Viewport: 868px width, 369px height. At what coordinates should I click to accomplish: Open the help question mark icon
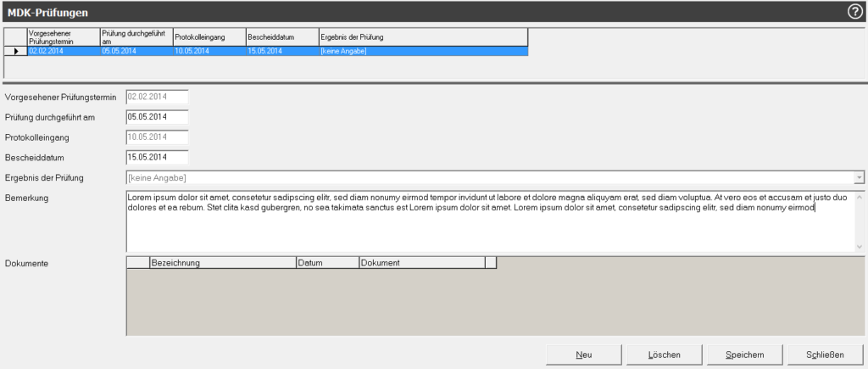click(x=854, y=11)
